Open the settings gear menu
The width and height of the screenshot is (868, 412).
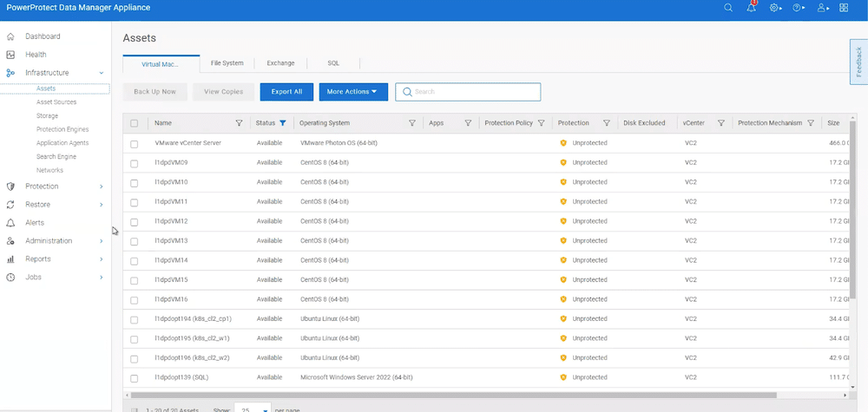(775, 8)
